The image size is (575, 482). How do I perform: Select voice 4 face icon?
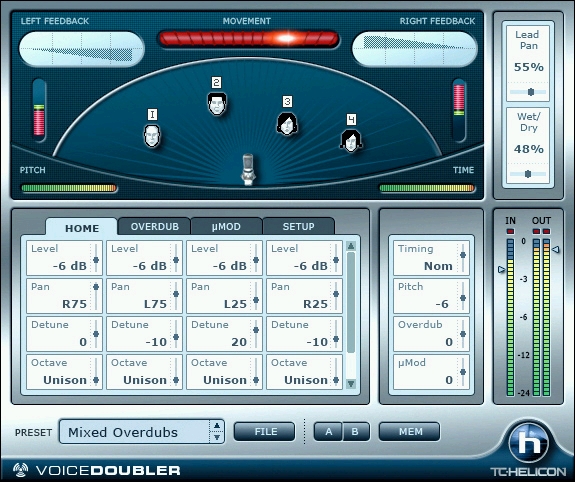(x=351, y=141)
